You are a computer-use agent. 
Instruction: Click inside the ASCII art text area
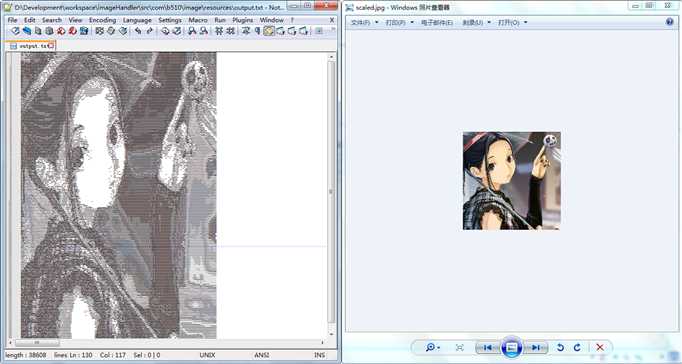(x=118, y=195)
